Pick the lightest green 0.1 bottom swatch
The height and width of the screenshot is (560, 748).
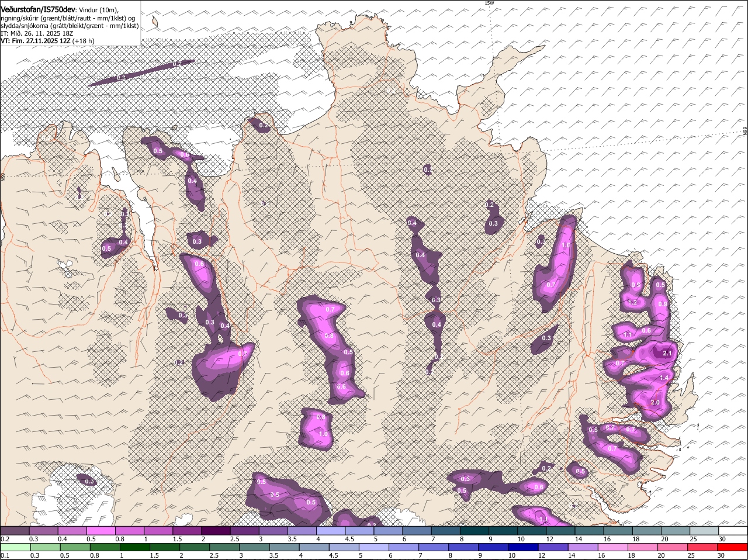click(x=15, y=547)
